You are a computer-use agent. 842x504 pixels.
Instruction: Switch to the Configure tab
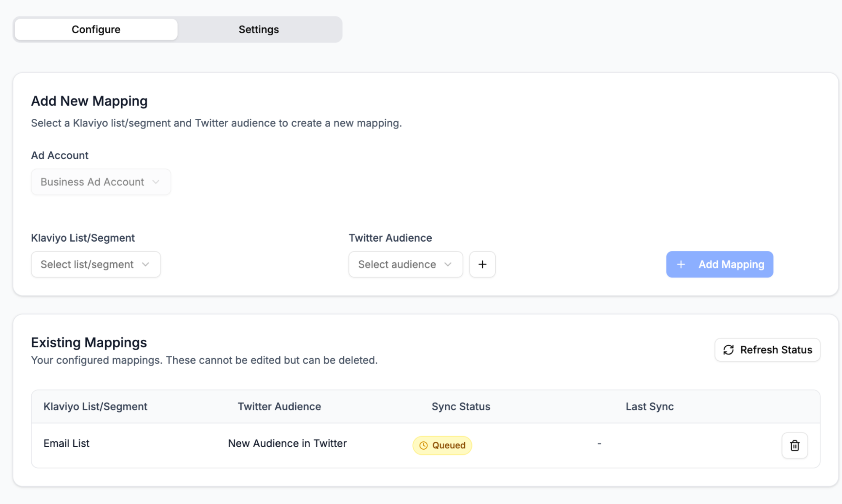click(96, 29)
